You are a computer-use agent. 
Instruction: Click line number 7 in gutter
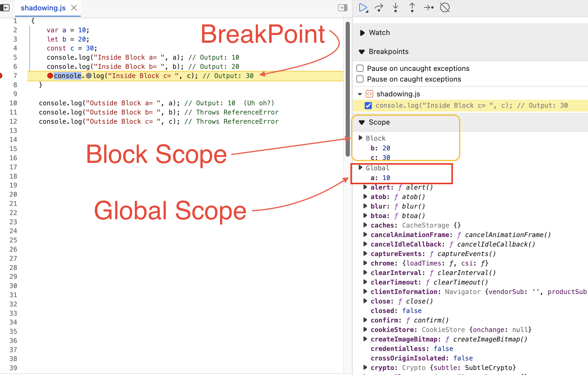tap(15, 76)
